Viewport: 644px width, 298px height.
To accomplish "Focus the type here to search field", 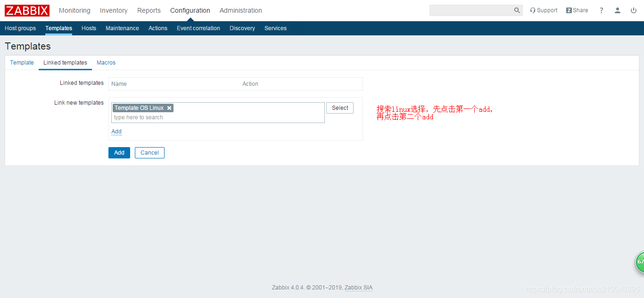I will tap(218, 117).
